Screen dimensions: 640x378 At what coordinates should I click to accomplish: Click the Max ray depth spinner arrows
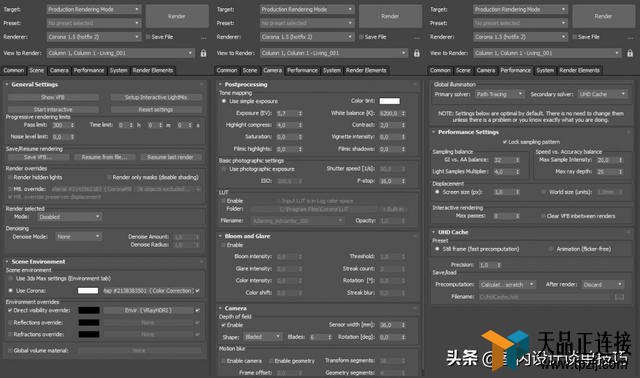(x=620, y=172)
